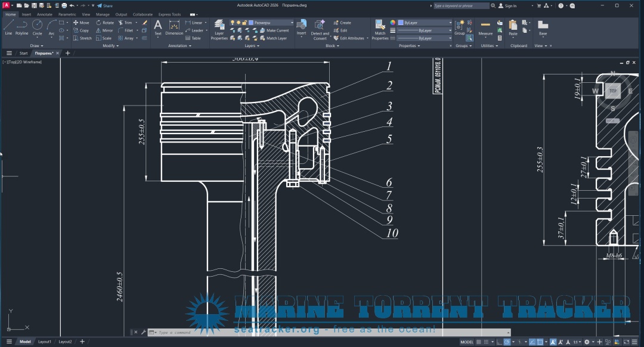
Task: Toggle grid display in status bar
Action: (478, 342)
